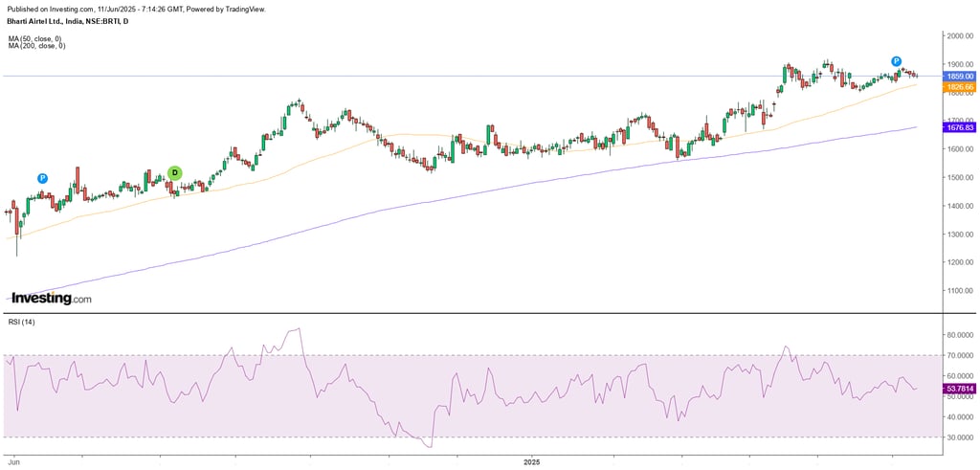The height and width of the screenshot is (470, 980).
Task: Click the 2025 label on time axis
Action: click(x=531, y=463)
